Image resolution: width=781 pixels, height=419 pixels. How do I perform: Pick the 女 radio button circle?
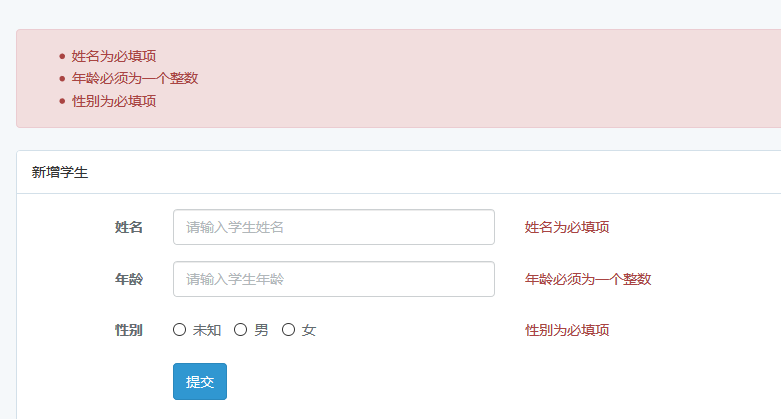[289, 330]
